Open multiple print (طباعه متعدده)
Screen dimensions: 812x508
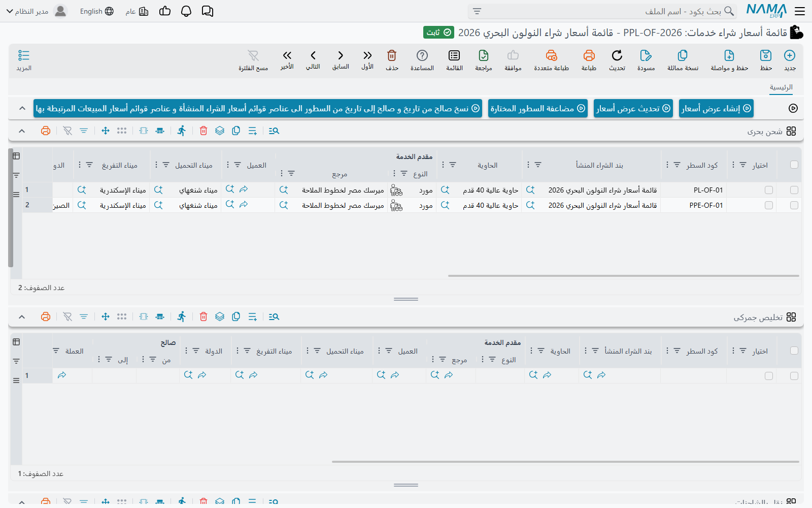pyautogui.click(x=552, y=55)
